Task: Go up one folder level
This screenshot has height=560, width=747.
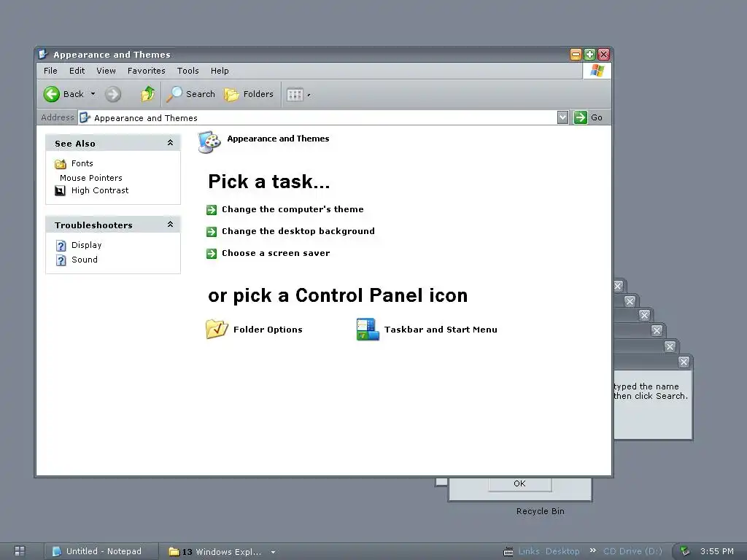Action: (x=147, y=94)
